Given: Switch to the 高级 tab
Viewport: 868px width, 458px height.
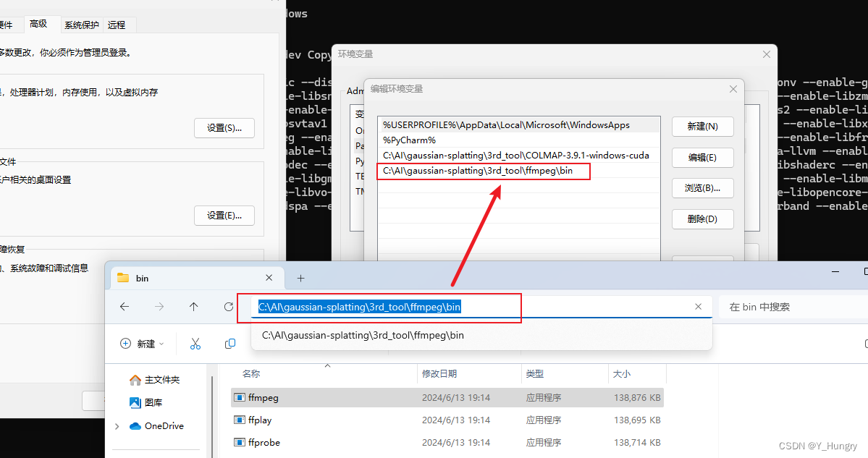Looking at the screenshot, I should click(x=38, y=24).
